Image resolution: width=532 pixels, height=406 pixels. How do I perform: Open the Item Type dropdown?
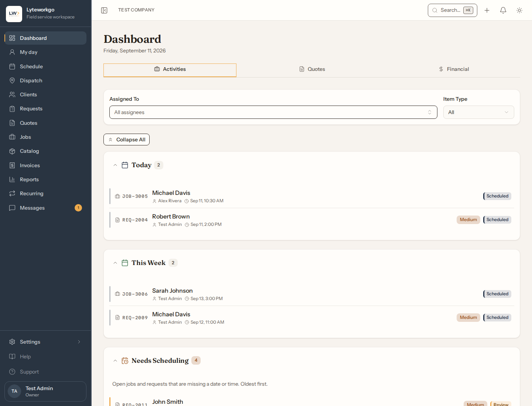[x=478, y=112]
